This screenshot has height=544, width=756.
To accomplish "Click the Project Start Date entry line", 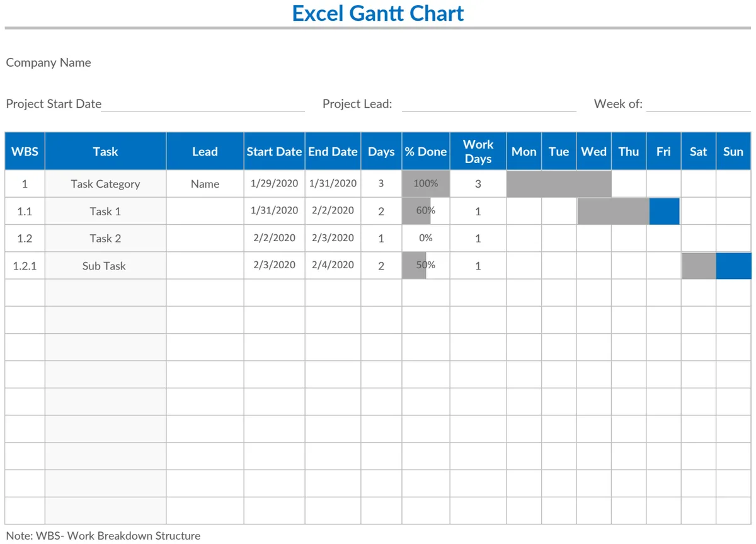I will (x=203, y=105).
